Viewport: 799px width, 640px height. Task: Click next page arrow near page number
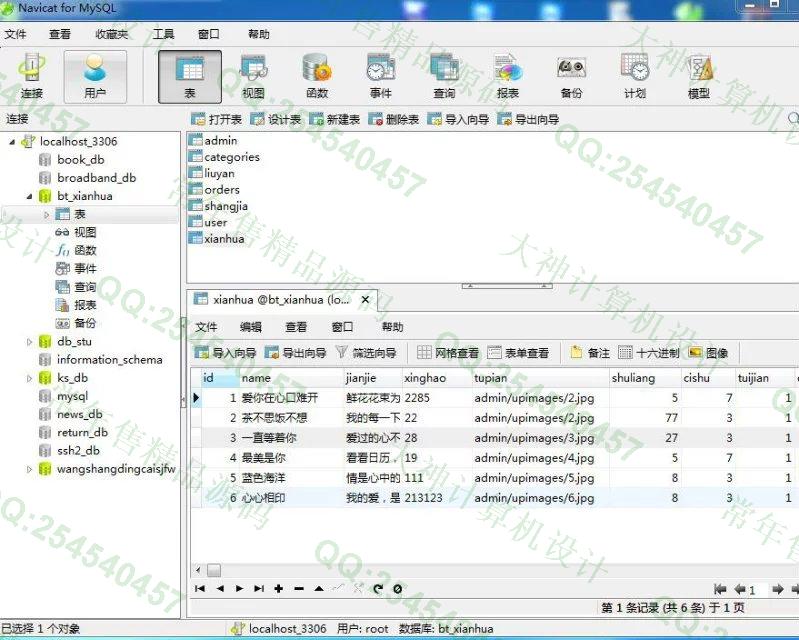point(778,590)
